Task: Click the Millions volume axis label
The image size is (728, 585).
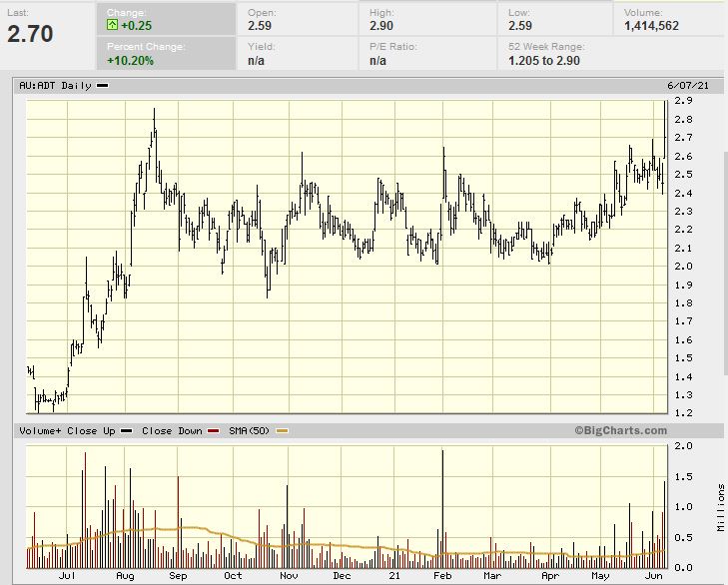Action: pyautogui.click(x=721, y=508)
